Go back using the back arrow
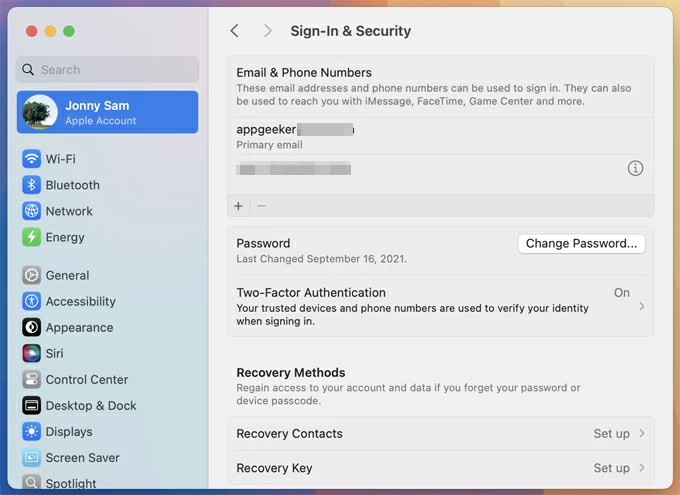The height and width of the screenshot is (495, 680). pyautogui.click(x=235, y=31)
